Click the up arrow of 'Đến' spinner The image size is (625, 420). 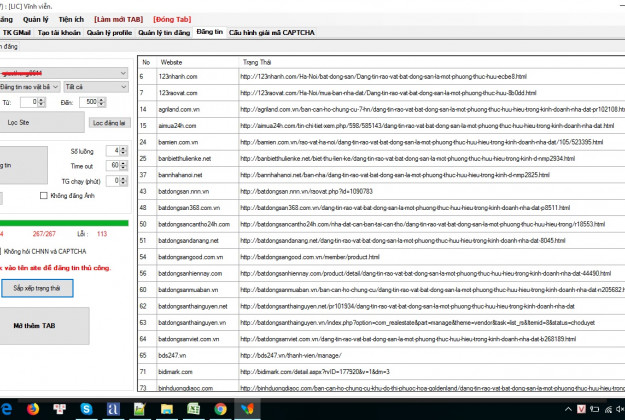(x=102, y=100)
